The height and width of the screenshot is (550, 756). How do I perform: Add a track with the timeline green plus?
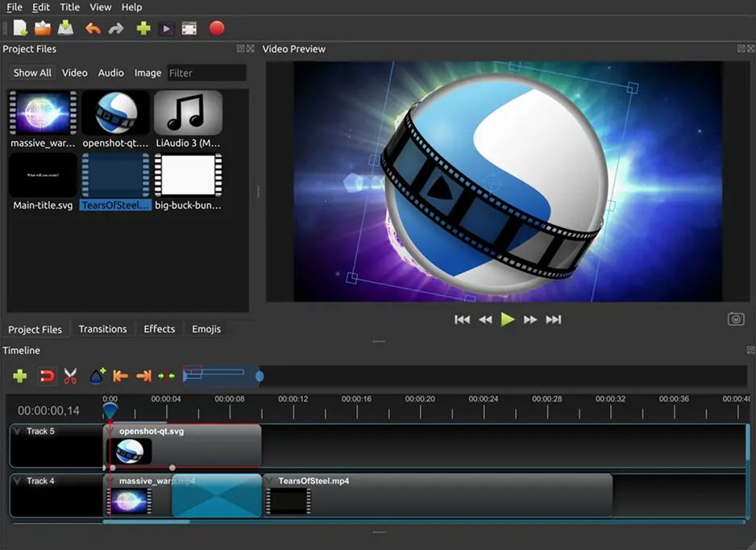click(x=20, y=376)
